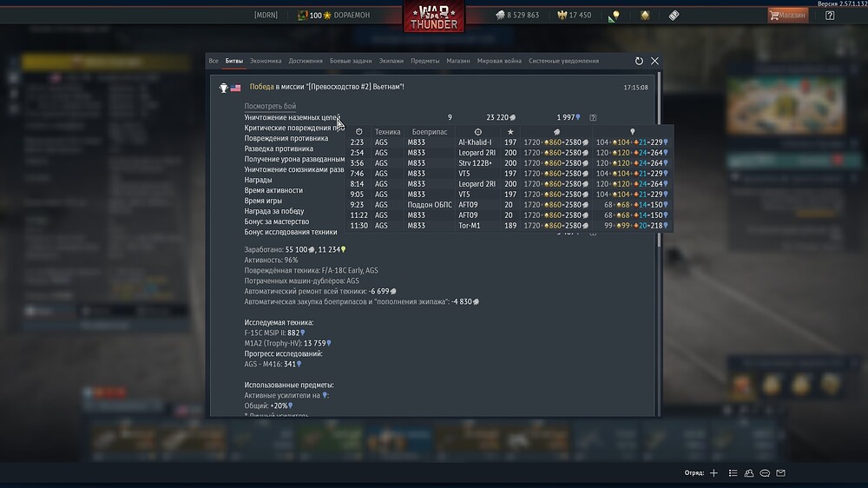Click the battle log vertical scrollbar
This screenshot has width=868, height=488.
(659, 160)
